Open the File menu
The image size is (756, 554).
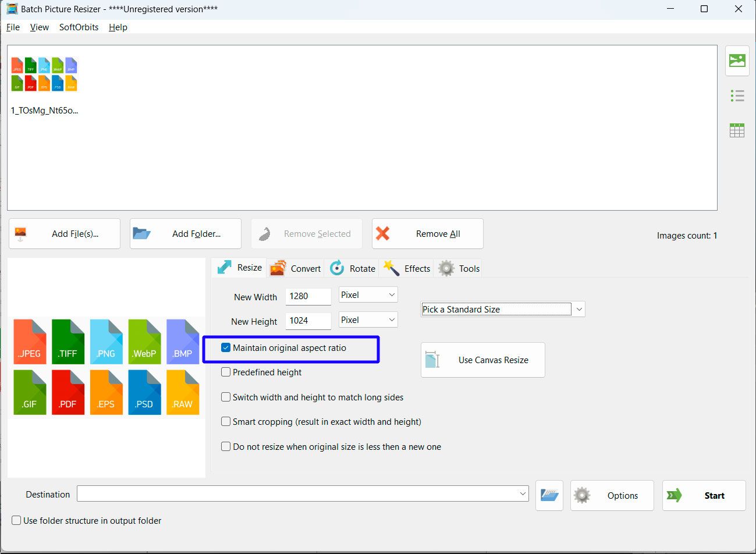pos(13,27)
